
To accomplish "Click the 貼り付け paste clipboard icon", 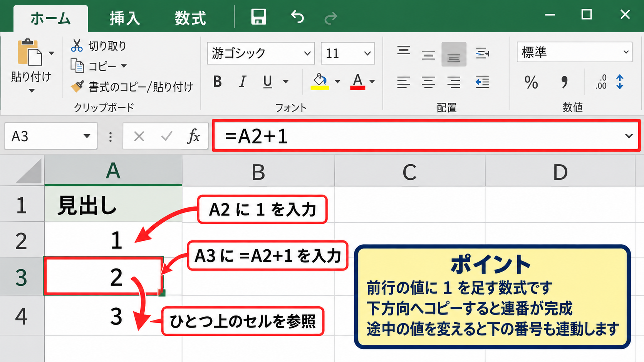I will click(x=30, y=53).
